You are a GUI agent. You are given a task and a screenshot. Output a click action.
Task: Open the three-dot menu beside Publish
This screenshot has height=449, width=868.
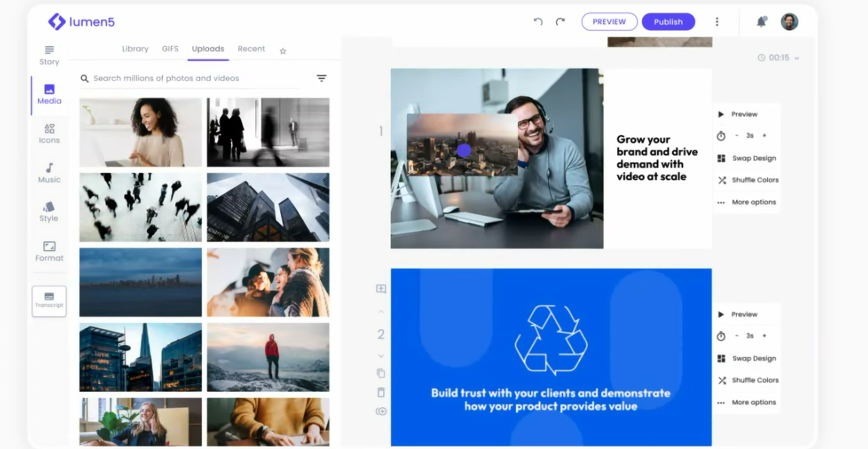click(717, 21)
